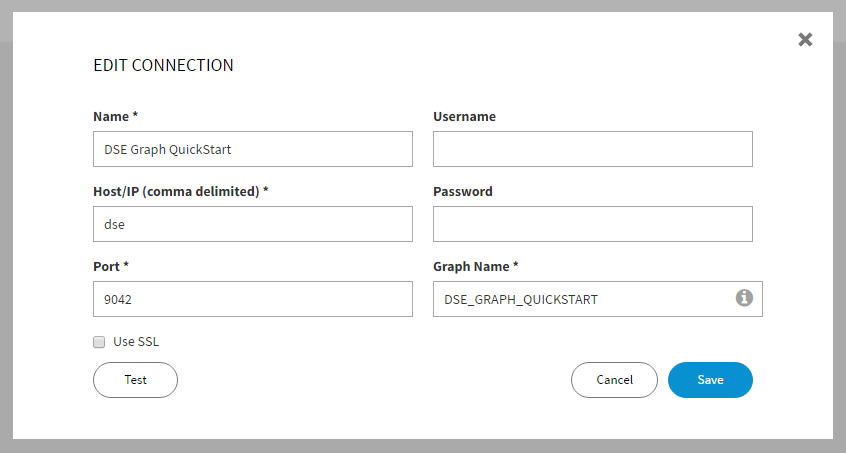Select the Host/IP input field
Screen dimensions: 846x453
coord(253,224)
